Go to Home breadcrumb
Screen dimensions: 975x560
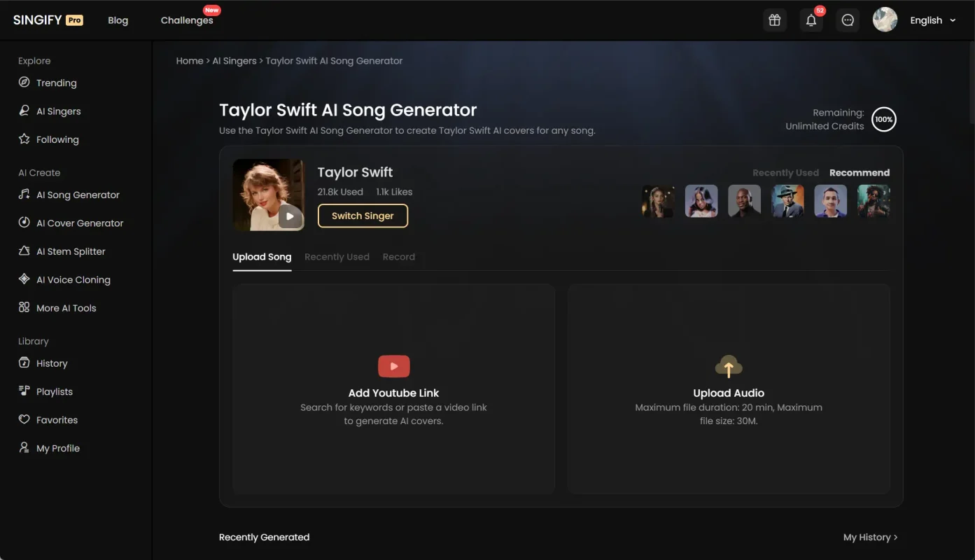pyautogui.click(x=190, y=61)
